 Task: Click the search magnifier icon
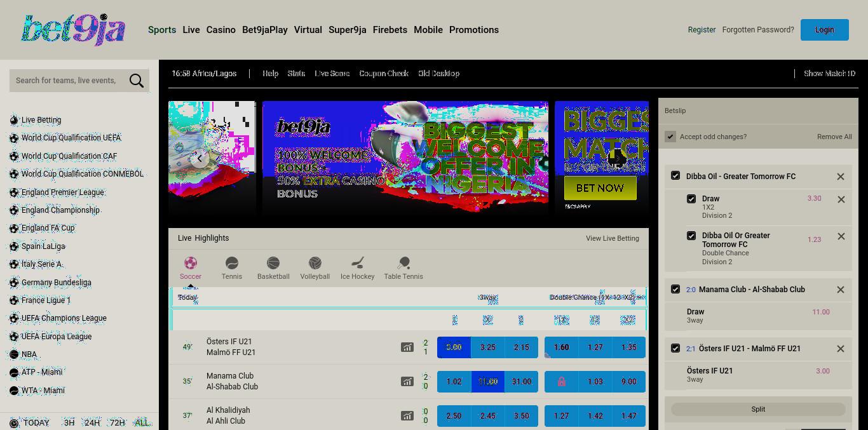click(137, 81)
